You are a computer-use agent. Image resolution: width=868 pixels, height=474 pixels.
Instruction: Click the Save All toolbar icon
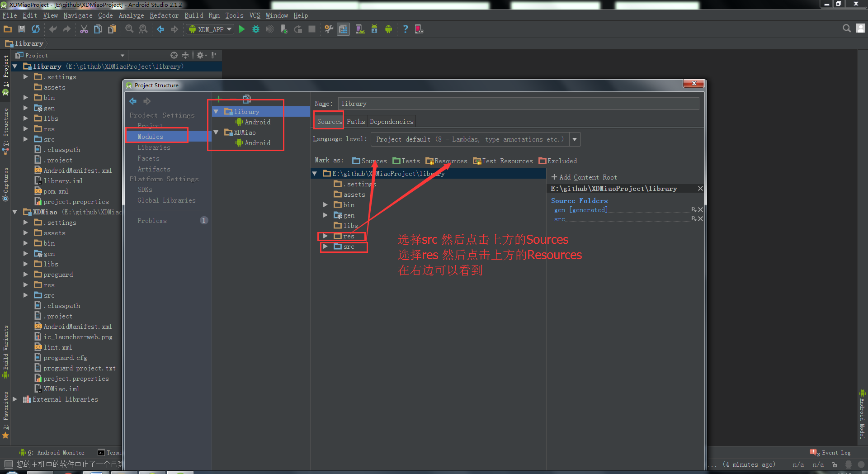tap(21, 29)
